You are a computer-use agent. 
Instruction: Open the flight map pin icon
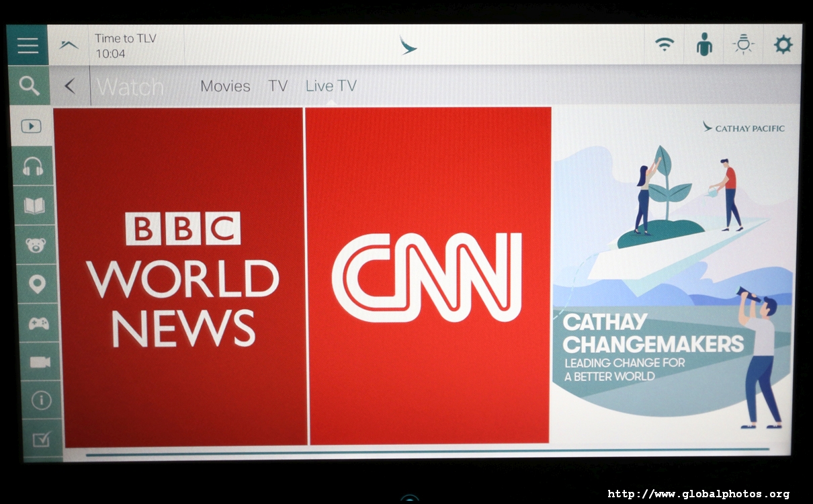click(x=37, y=284)
